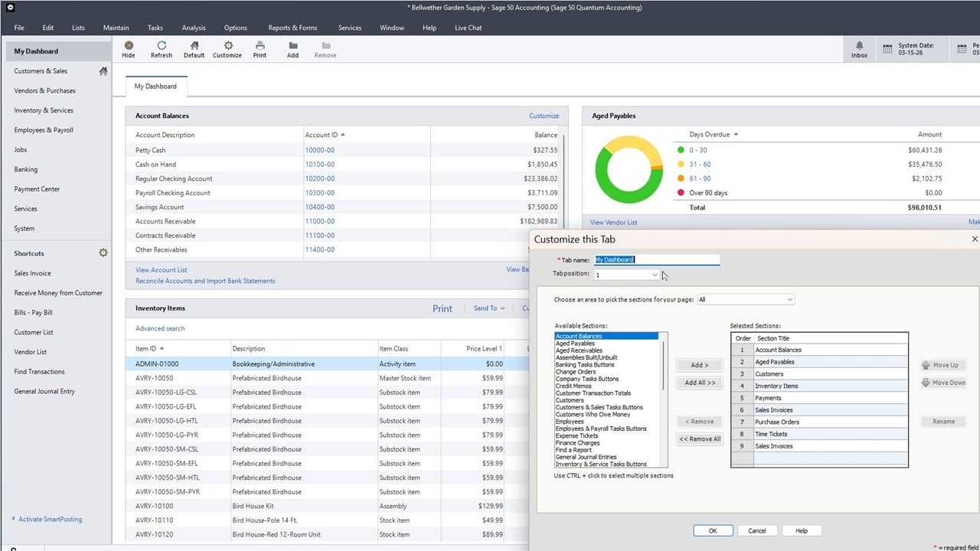The width and height of the screenshot is (980, 551).
Task: Click Customize link in Account Balances
Action: 544,116
